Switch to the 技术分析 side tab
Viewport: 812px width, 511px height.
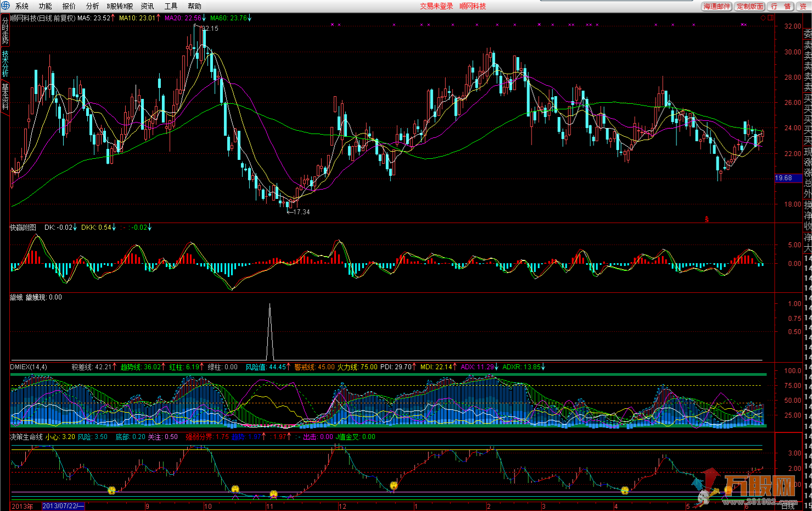[x=5, y=64]
